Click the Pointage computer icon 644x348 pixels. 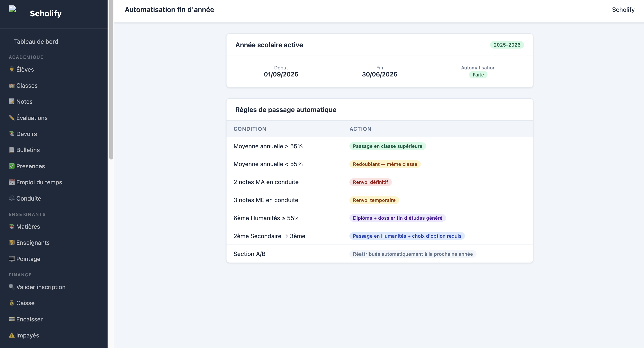(x=12, y=259)
